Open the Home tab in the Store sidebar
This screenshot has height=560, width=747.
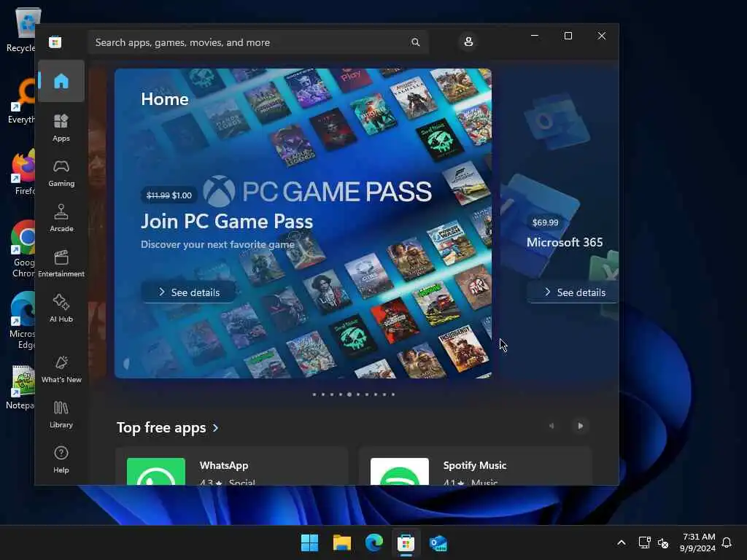pos(61,81)
